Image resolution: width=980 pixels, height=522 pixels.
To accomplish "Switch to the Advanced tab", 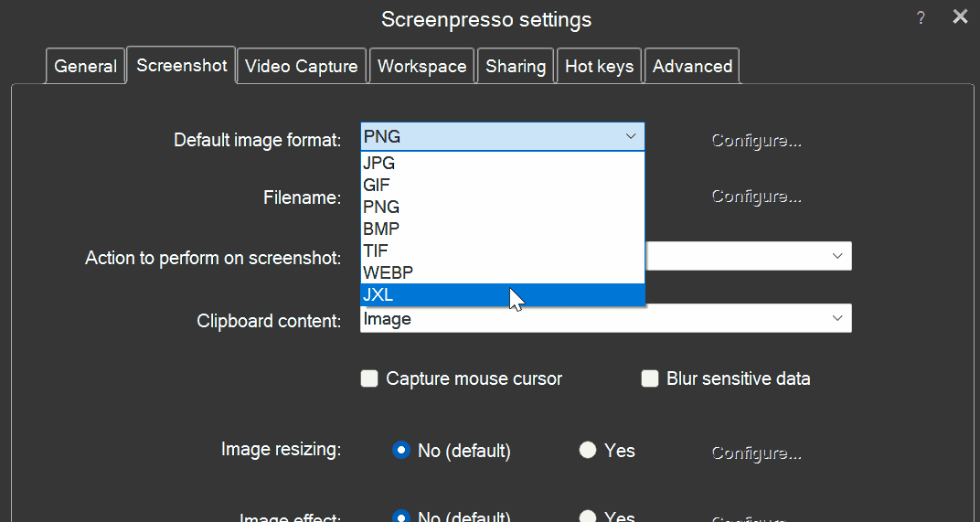I will click(x=692, y=66).
